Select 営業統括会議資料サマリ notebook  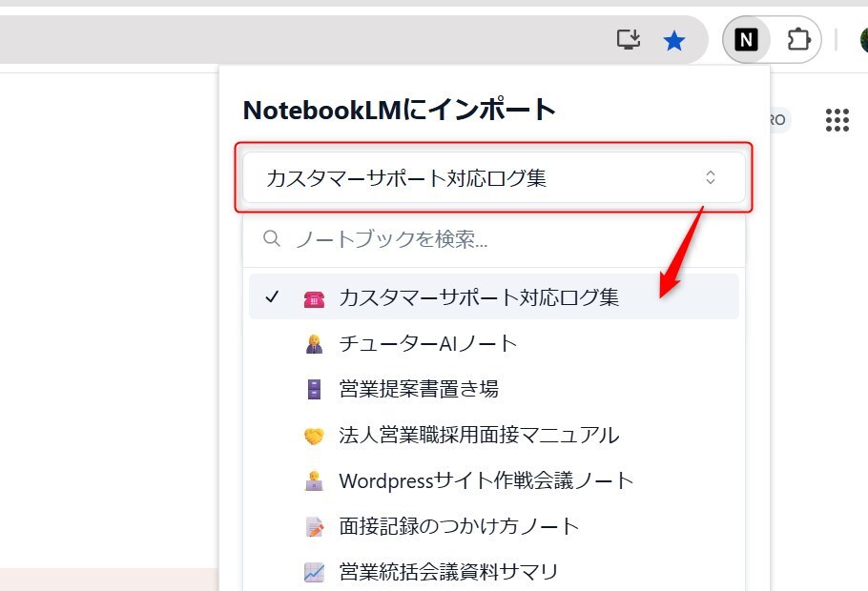(x=494, y=572)
